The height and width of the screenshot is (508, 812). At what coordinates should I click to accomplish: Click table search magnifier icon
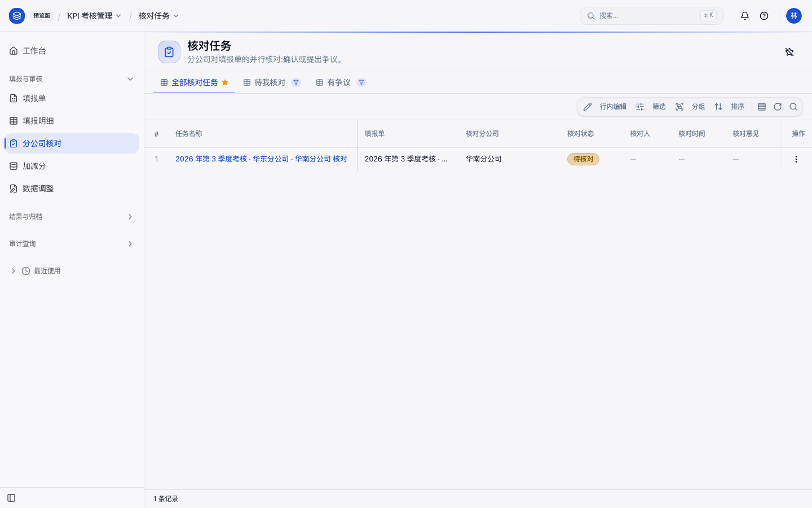(793, 107)
